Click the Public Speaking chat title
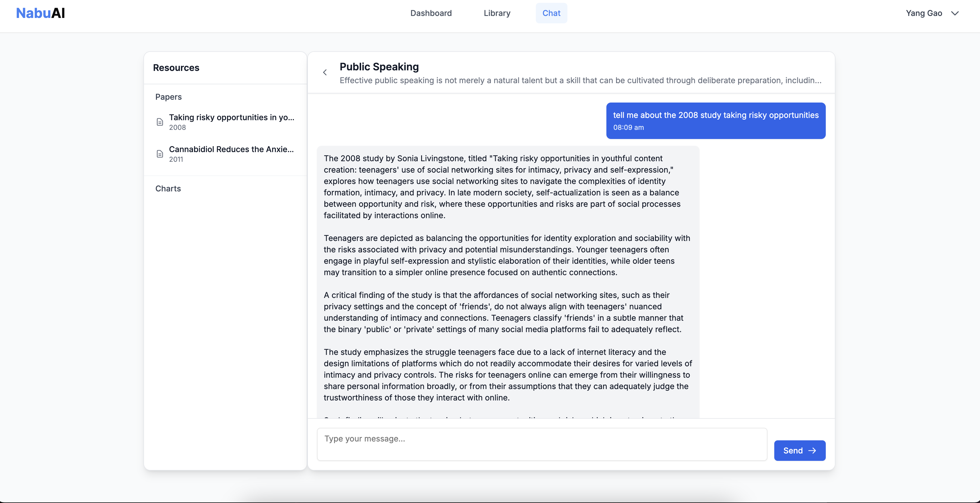Viewport: 980px width, 503px height. (x=379, y=67)
